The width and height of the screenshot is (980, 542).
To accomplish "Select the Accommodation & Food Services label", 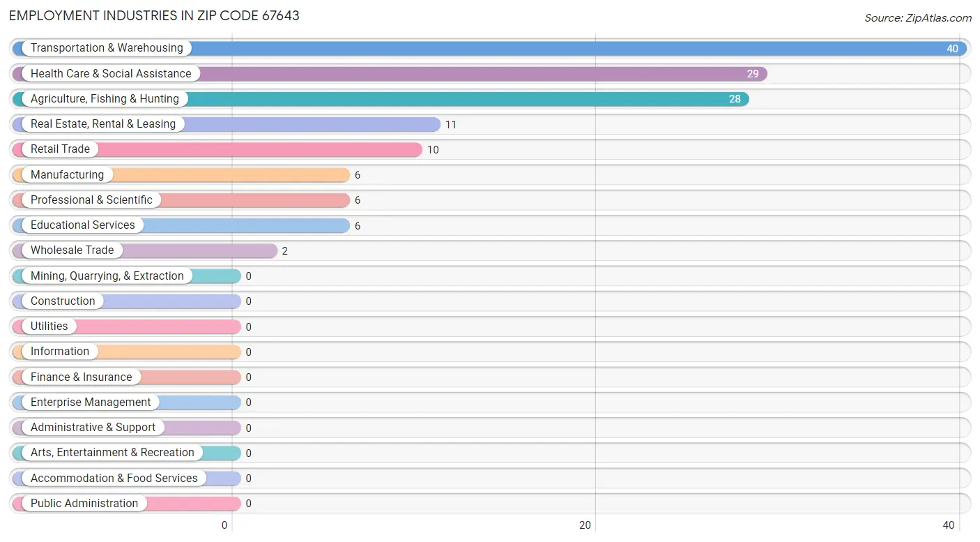I will click(114, 478).
